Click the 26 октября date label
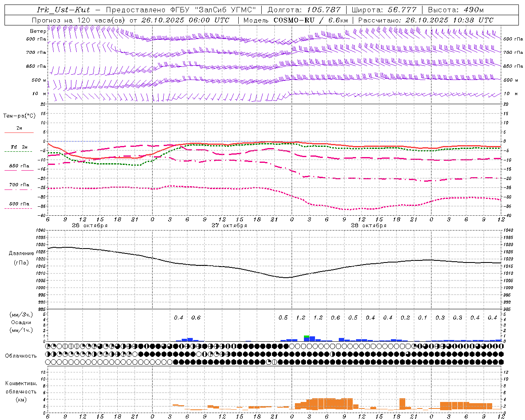 [89, 225]
